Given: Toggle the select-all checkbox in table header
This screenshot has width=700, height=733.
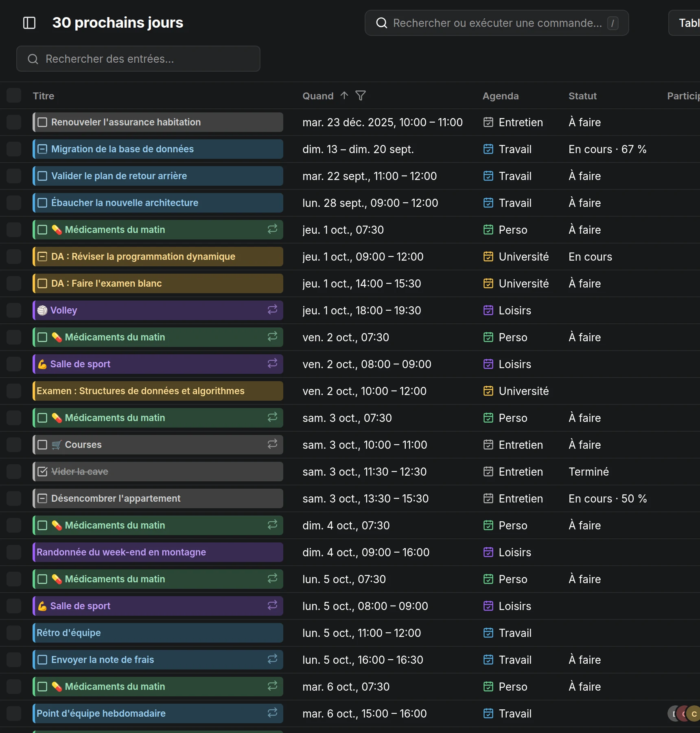Looking at the screenshot, I should click(x=14, y=95).
